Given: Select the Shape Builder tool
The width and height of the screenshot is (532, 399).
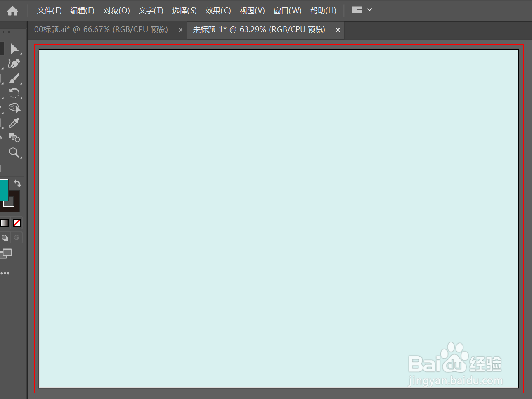Looking at the screenshot, I should [x=14, y=108].
